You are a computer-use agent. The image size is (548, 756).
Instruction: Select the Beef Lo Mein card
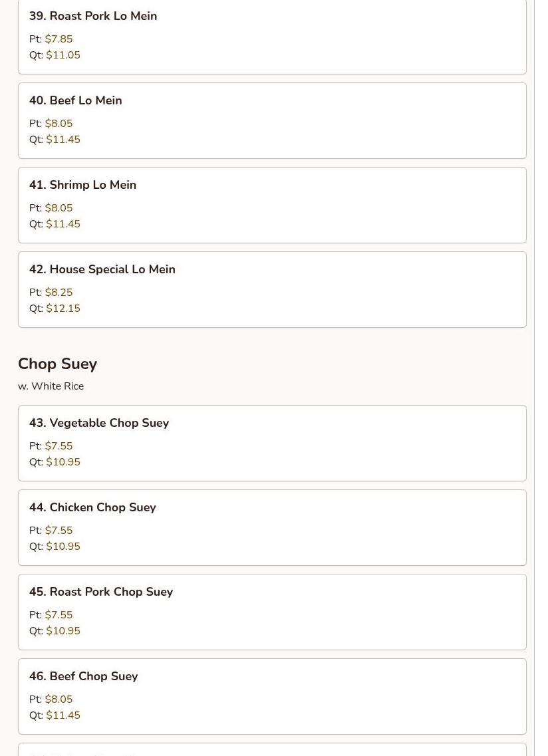(x=272, y=120)
